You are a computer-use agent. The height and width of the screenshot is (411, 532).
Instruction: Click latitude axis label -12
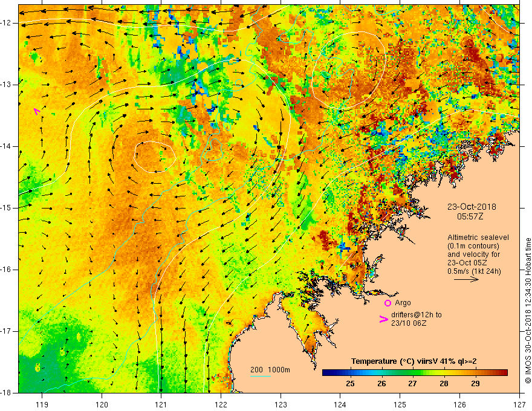coord(6,23)
